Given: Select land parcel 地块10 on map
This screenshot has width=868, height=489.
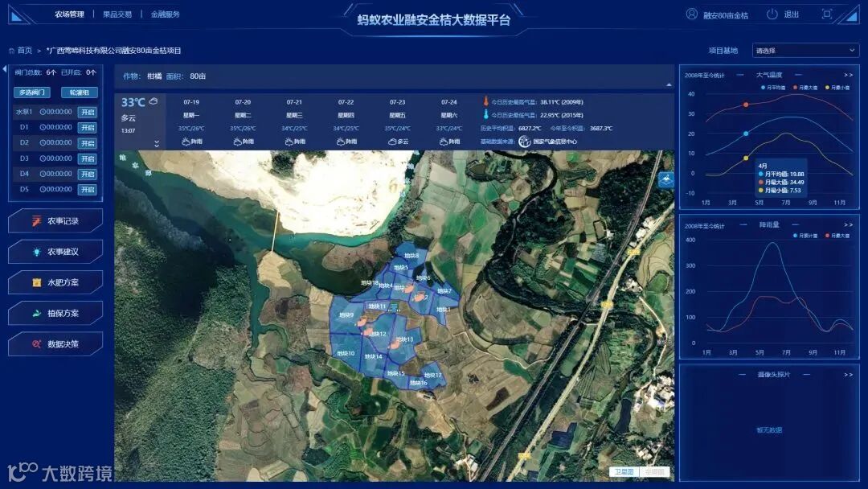Looking at the screenshot, I should pos(346,353).
